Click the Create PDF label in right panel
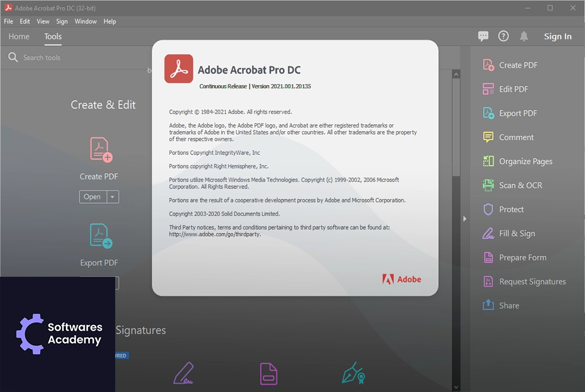The height and width of the screenshot is (392, 585). (518, 65)
